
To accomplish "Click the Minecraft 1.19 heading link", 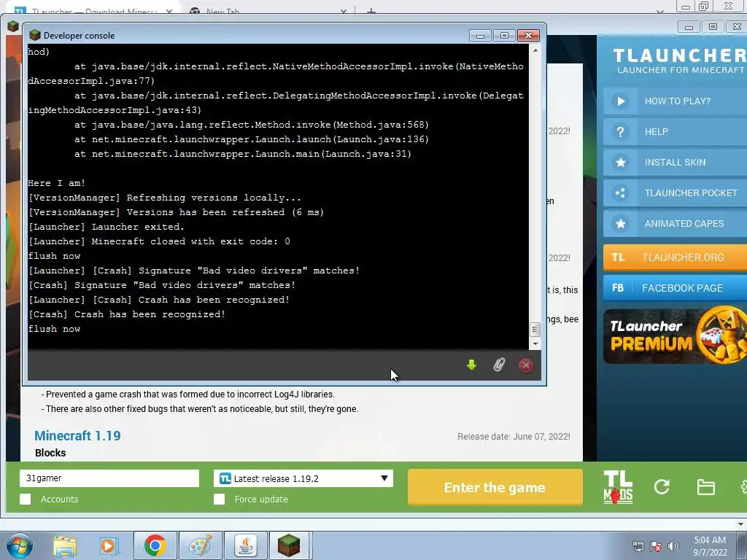I will click(x=77, y=436).
